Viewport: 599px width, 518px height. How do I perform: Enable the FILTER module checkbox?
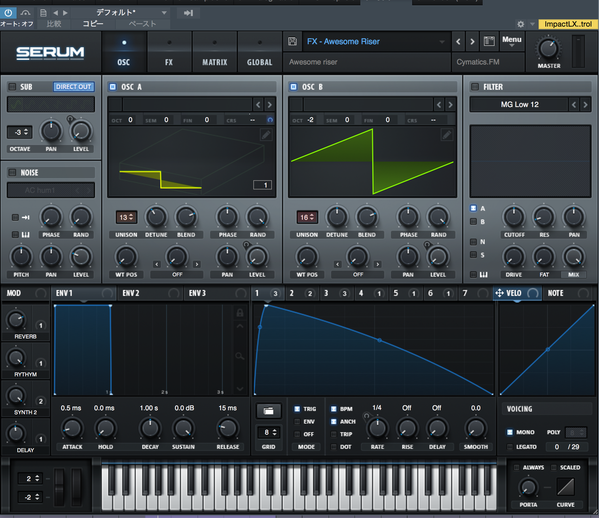click(475, 87)
